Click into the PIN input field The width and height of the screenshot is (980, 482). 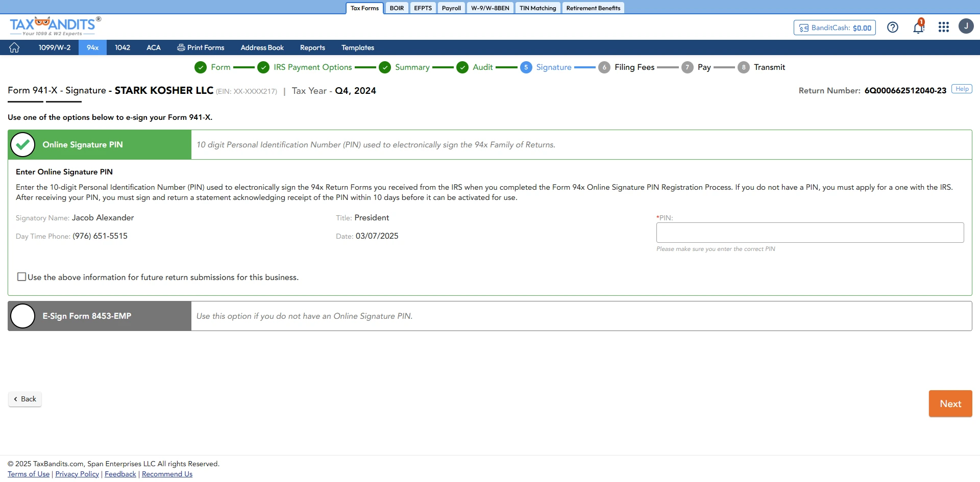pos(810,233)
